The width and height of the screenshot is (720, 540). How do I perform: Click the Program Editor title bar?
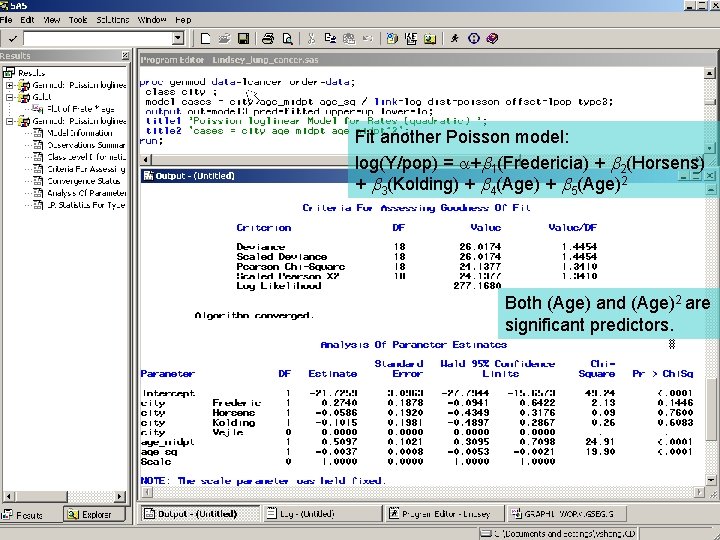(x=427, y=60)
